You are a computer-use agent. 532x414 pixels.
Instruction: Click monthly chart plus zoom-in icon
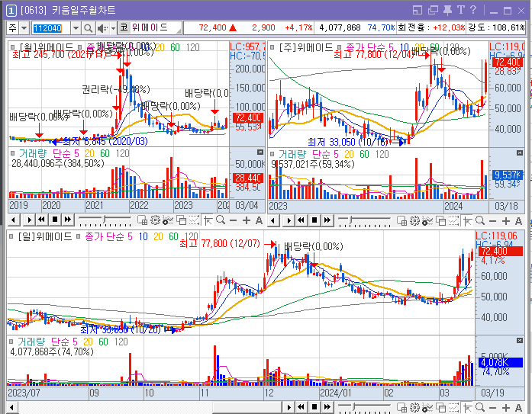(x=247, y=220)
